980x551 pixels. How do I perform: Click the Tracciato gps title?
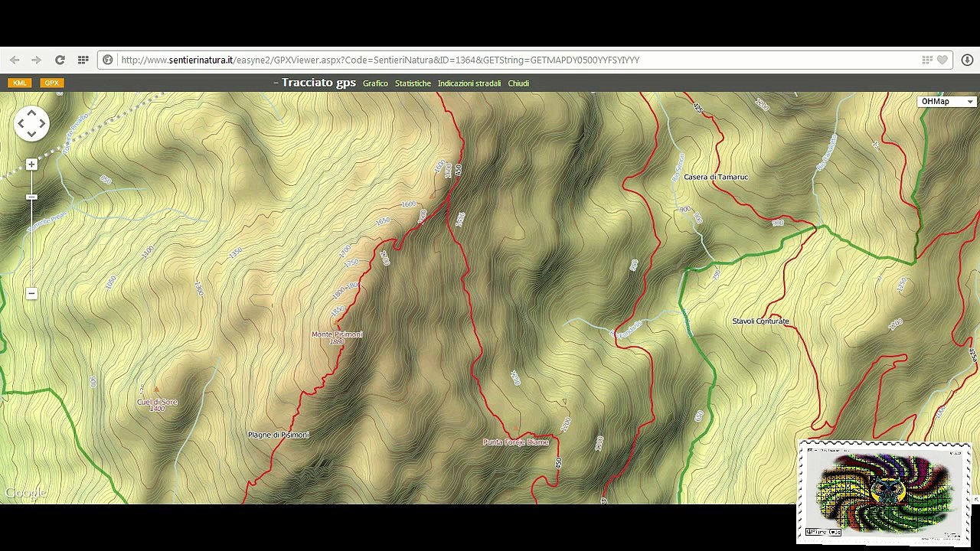[318, 83]
